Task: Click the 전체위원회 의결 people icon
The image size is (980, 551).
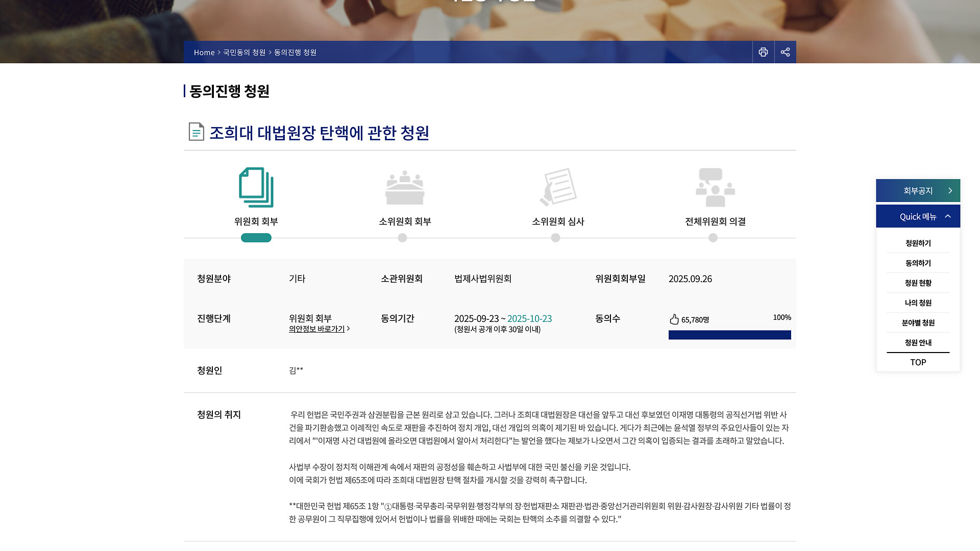Action: click(x=715, y=187)
